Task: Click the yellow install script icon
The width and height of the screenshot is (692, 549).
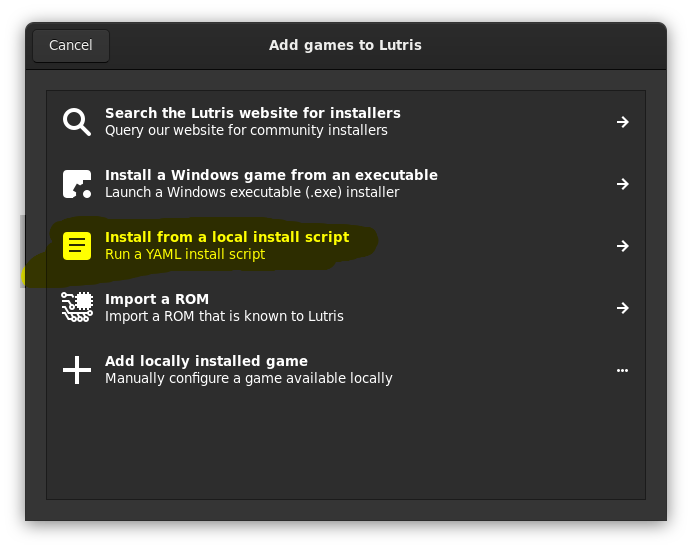Action: point(77,246)
